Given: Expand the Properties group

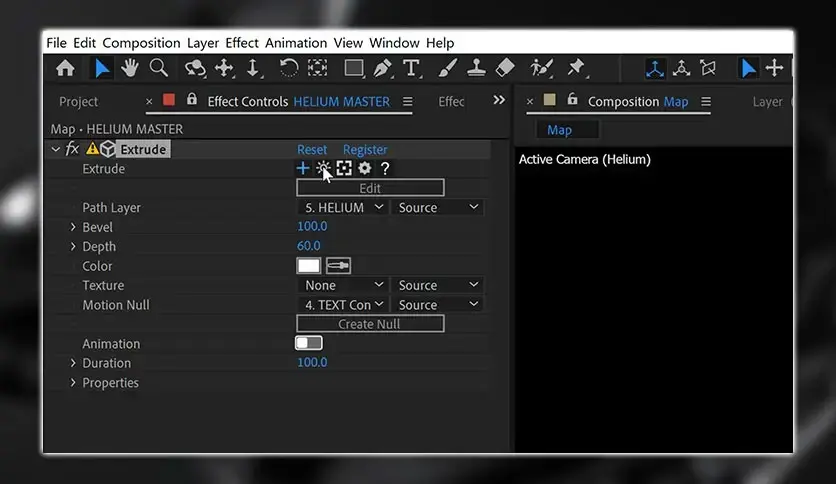Looking at the screenshot, I should click(73, 383).
